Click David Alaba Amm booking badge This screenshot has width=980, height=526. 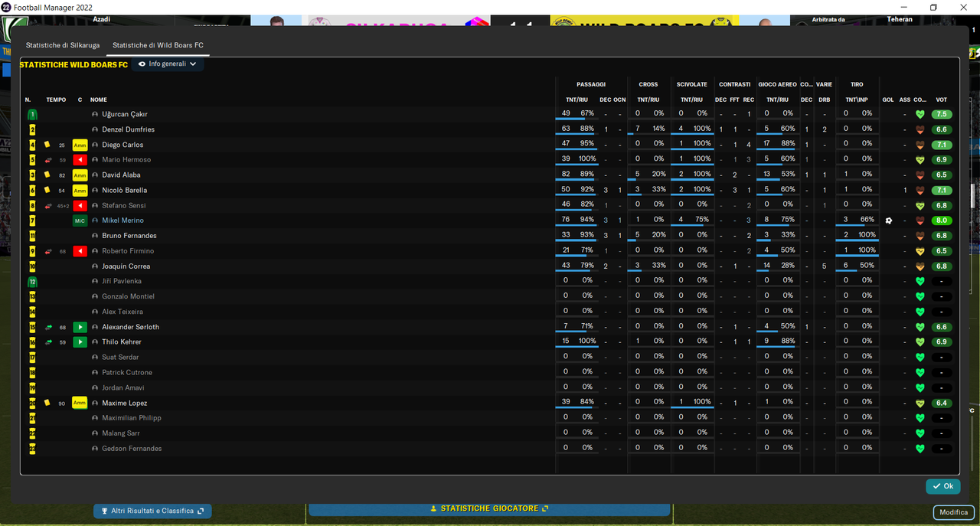[x=80, y=175]
